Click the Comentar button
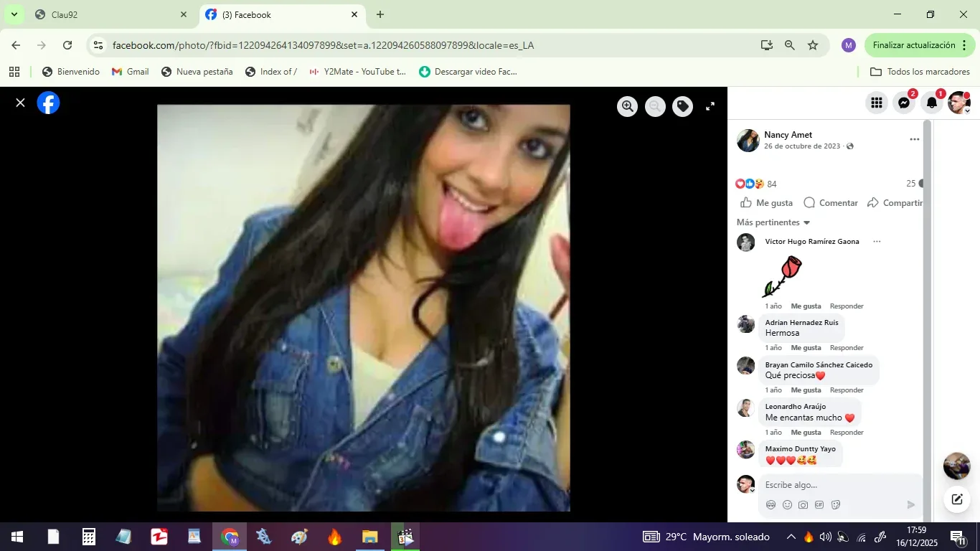Image resolution: width=980 pixels, height=551 pixels. pyautogui.click(x=831, y=203)
